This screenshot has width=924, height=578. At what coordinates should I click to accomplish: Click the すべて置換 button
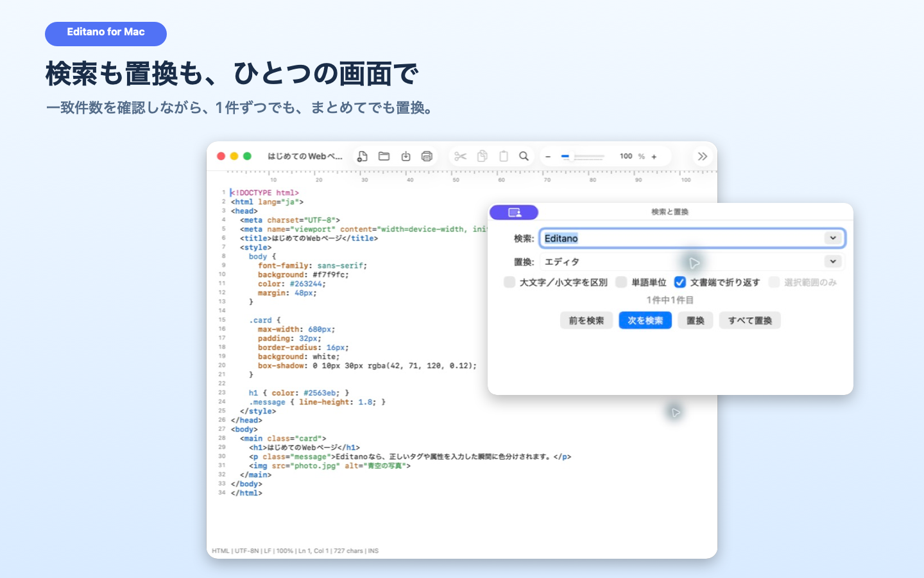point(750,320)
